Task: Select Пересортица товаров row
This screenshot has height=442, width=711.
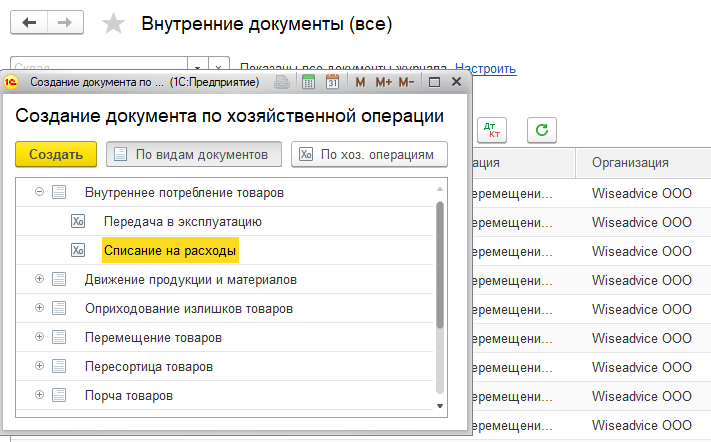Action: click(x=225, y=366)
